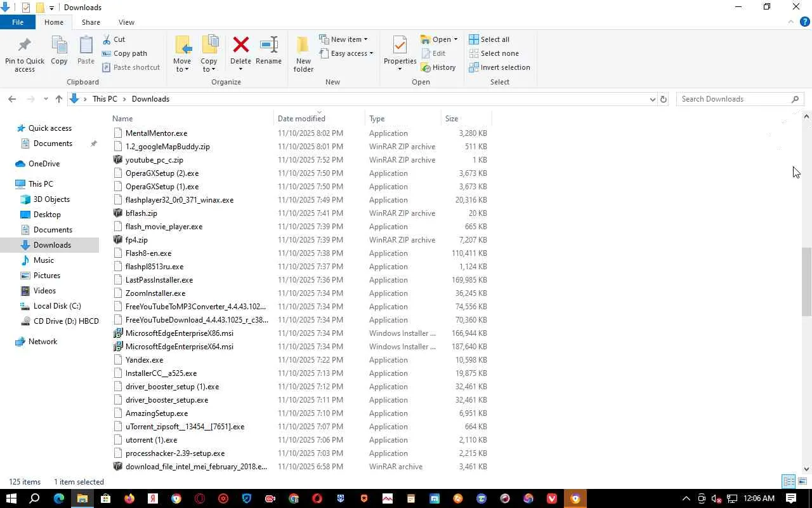Go back with the Back arrow
The height and width of the screenshot is (508, 812).
coord(12,99)
